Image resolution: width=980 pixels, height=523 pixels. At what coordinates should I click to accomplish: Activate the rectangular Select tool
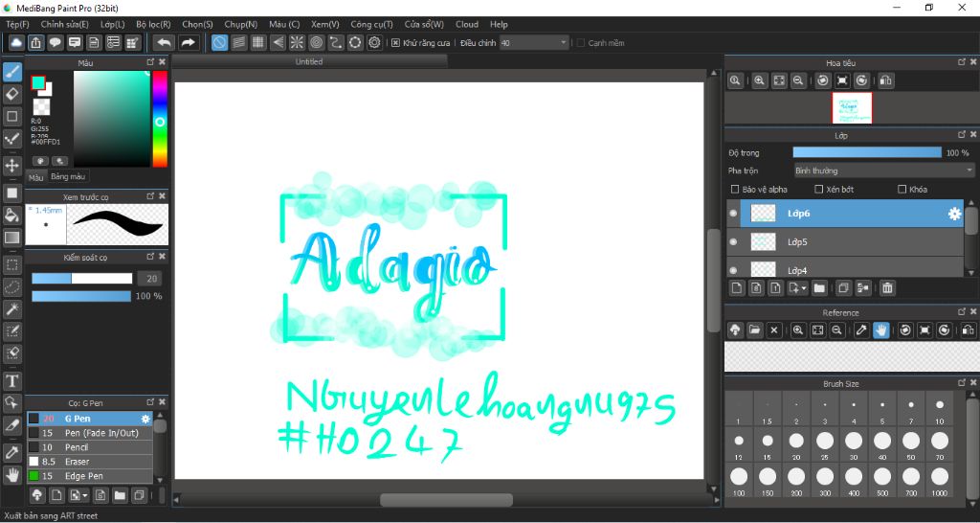point(12,264)
